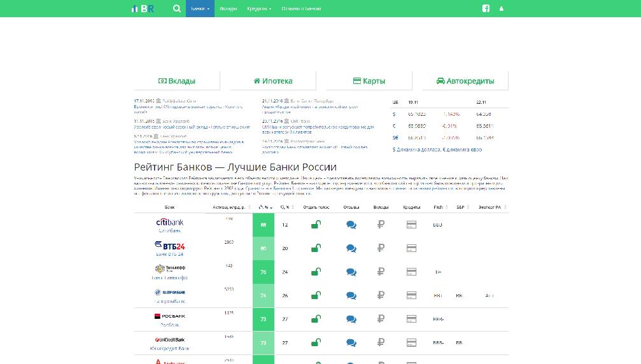Click the ВТБ24 logo
Viewport: 641px width, 364px height.
pos(170,246)
